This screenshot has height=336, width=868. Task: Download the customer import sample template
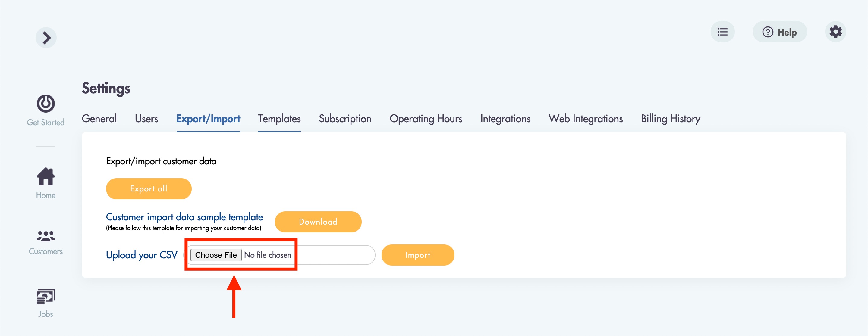(x=318, y=222)
